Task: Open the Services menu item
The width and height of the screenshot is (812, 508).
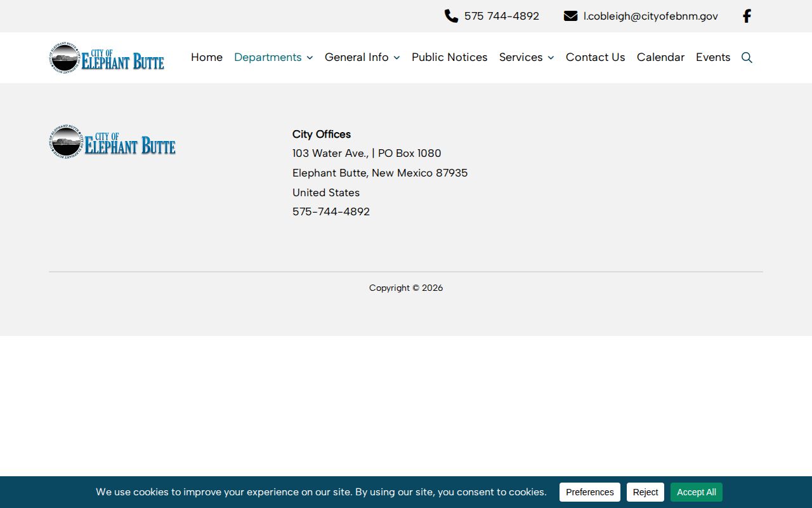Action: [521, 57]
